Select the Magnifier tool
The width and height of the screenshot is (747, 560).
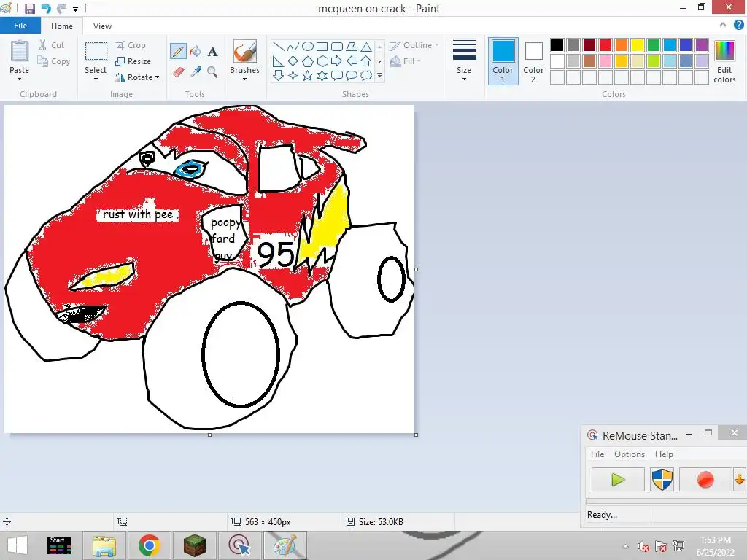click(212, 72)
